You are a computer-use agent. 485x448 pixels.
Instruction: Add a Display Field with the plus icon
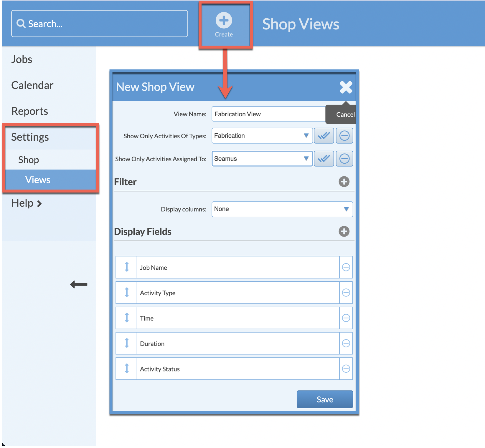(x=344, y=232)
